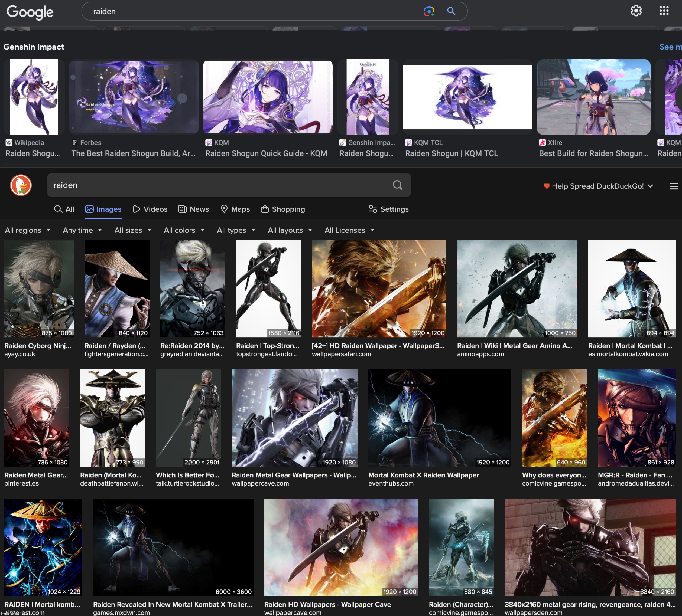The image size is (682, 616).
Task: Open the 640 × 960 comicvine fire Raiden image
Action: 554,418
